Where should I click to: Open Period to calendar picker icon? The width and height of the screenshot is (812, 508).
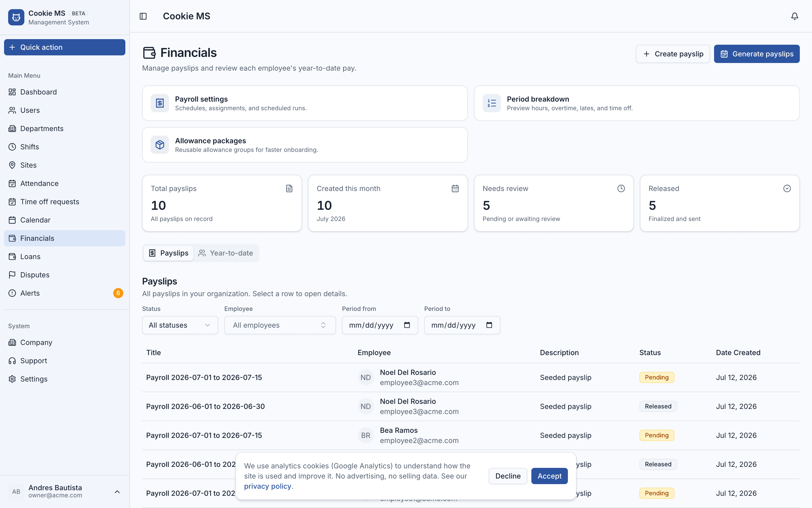coord(489,325)
